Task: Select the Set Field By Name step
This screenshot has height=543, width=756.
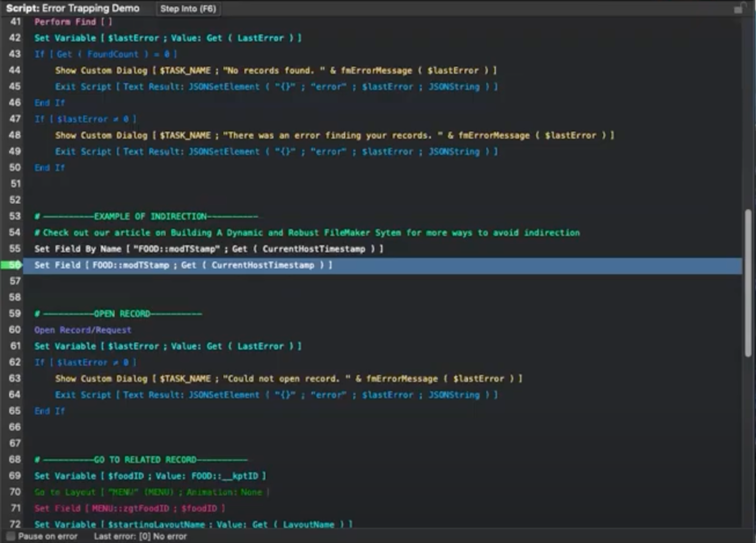Action: click(x=382, y=249)
